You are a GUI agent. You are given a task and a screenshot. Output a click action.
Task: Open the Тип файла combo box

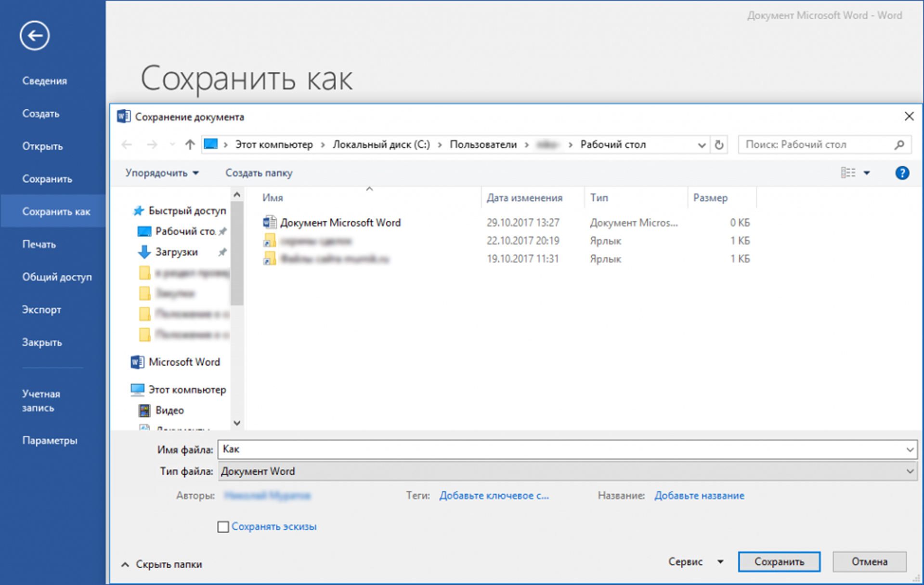(x=567, y=471)
